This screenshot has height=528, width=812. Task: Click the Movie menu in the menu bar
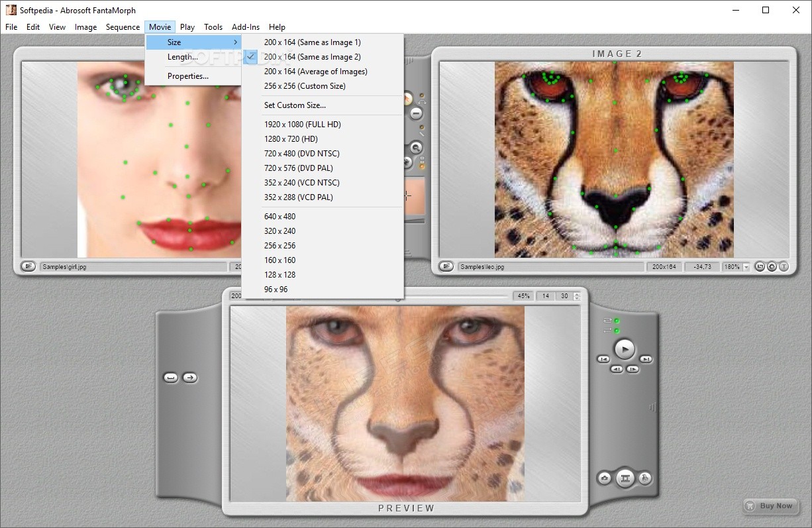point(160,27)
